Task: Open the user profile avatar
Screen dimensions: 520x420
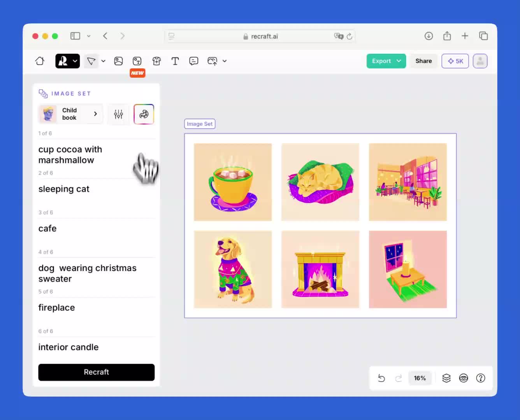Action: [x=480, y=61]
